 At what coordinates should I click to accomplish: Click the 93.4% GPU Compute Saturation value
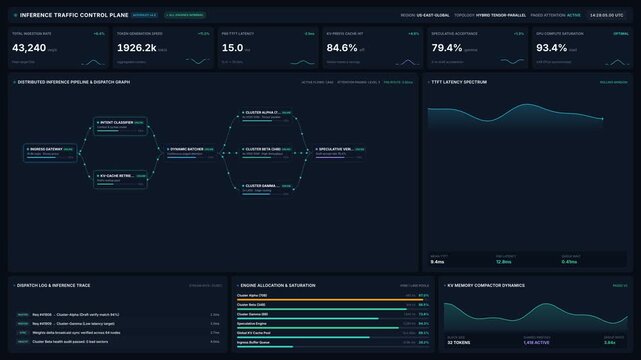[551, 48]
